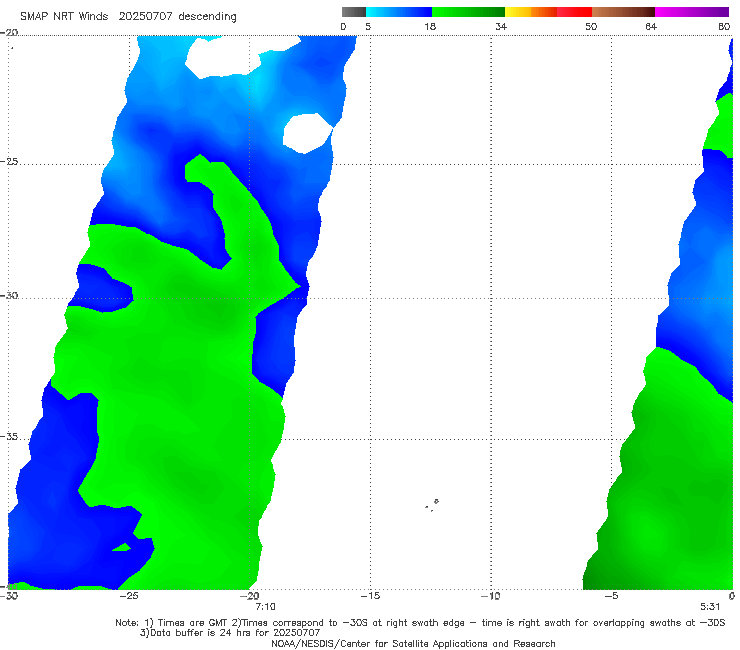Click the "Note: 1) Times are GMT" line
This screenshot has width=740, height=650.
(x=420, y=623)
